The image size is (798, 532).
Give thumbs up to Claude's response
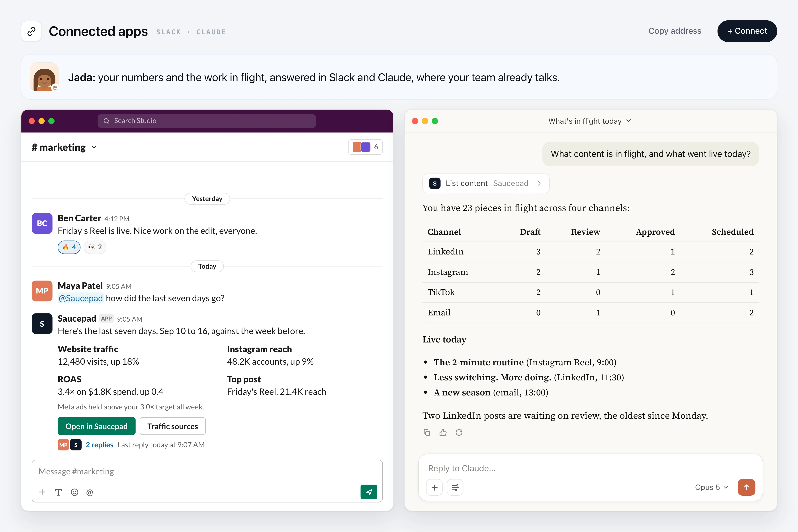click(x=443, y=432)
